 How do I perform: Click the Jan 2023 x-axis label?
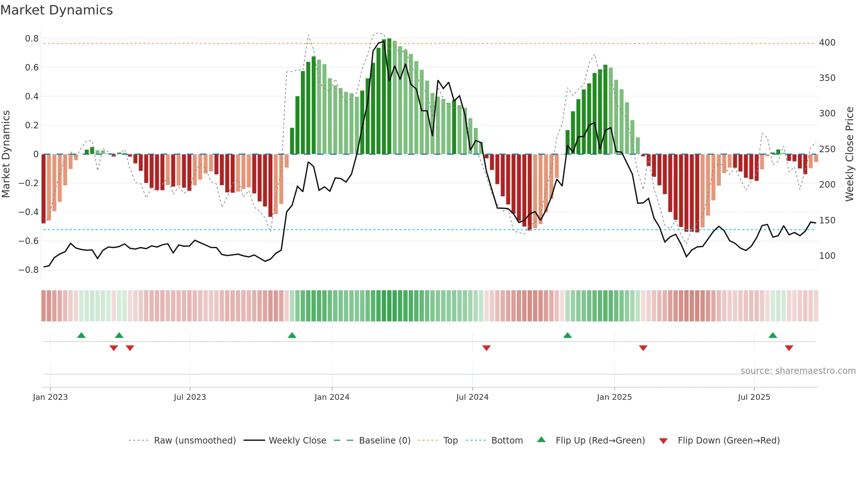coord(50,397)
